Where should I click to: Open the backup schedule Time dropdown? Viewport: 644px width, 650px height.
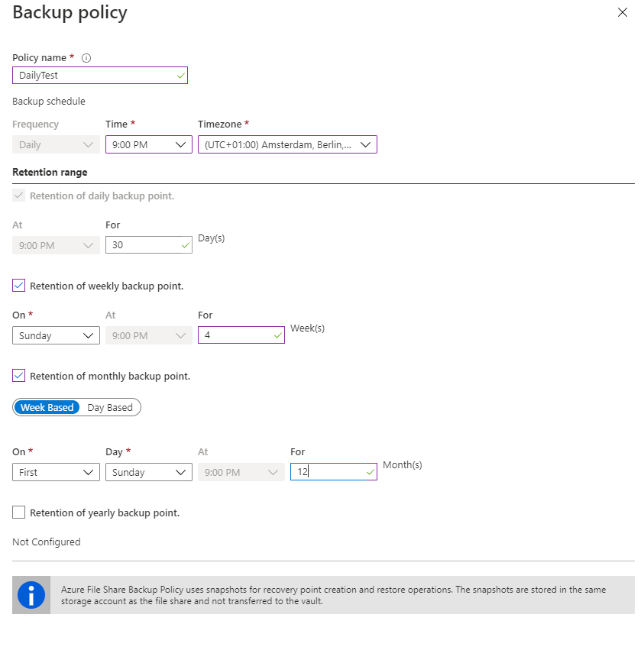pos(148,144)
